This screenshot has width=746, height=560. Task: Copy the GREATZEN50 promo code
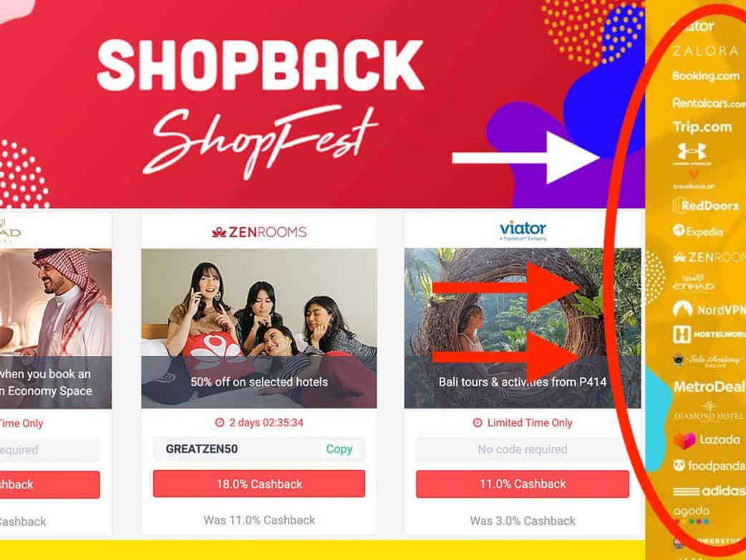339,449
